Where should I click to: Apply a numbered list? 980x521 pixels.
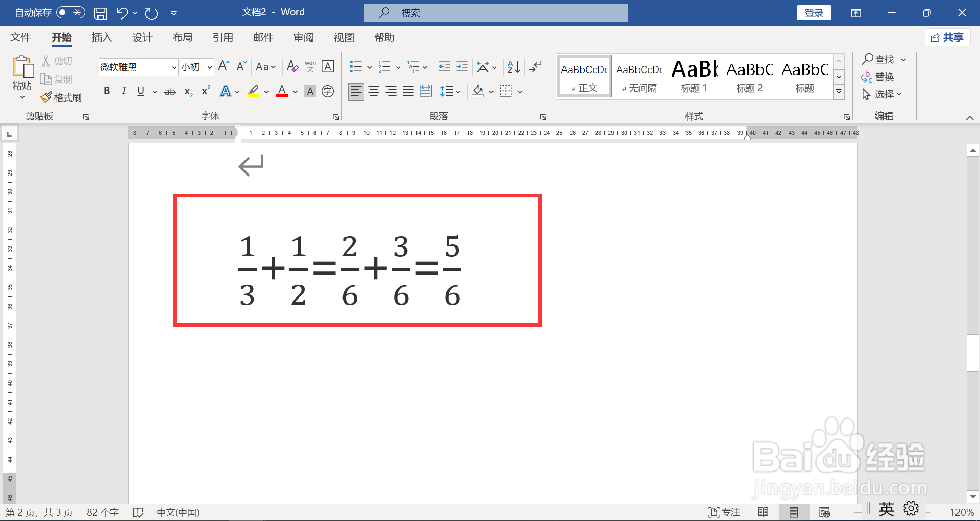[384, 67]
